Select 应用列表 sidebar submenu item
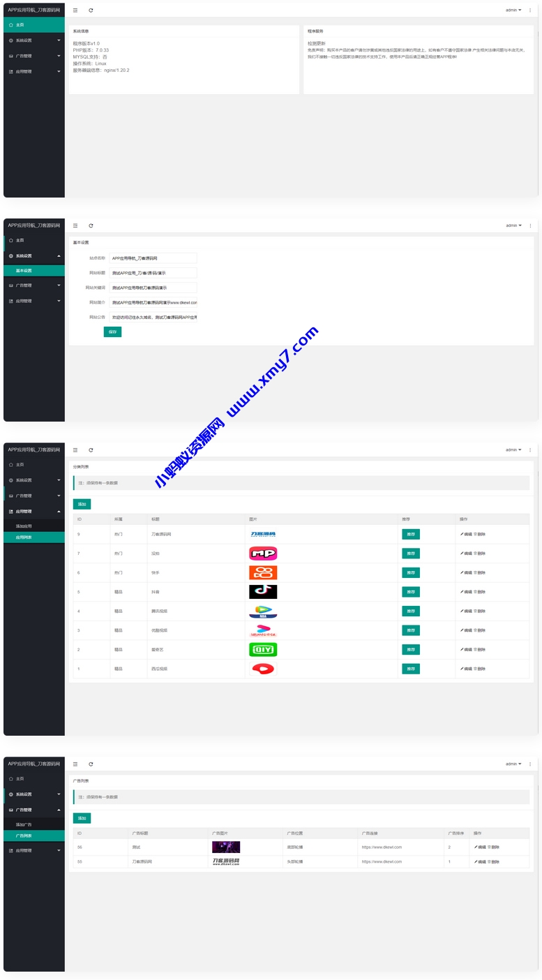 34,537
